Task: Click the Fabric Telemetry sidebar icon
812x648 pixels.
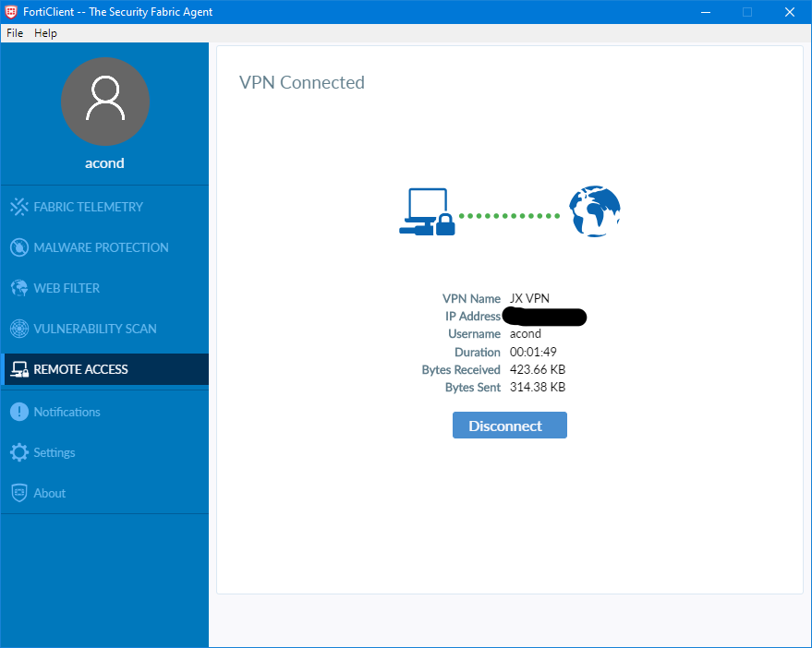Action: pos(19,207)
